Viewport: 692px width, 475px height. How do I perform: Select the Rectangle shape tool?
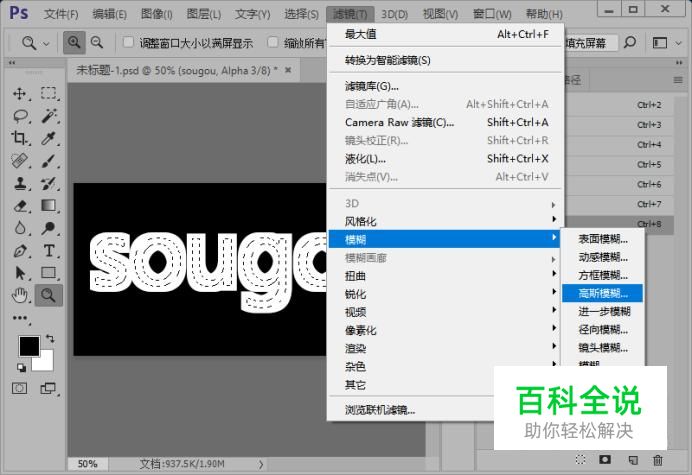(x=49, y=273)
